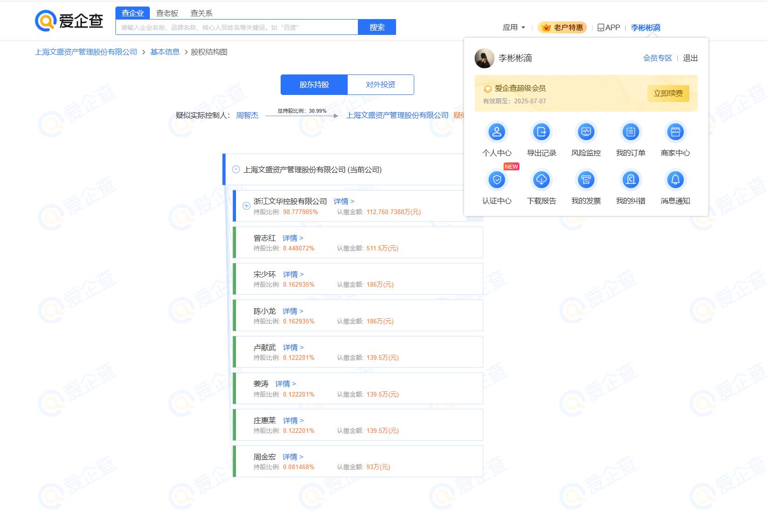
Task: Open 详情 for 宋少环
Action: click(x=293, y=275)
